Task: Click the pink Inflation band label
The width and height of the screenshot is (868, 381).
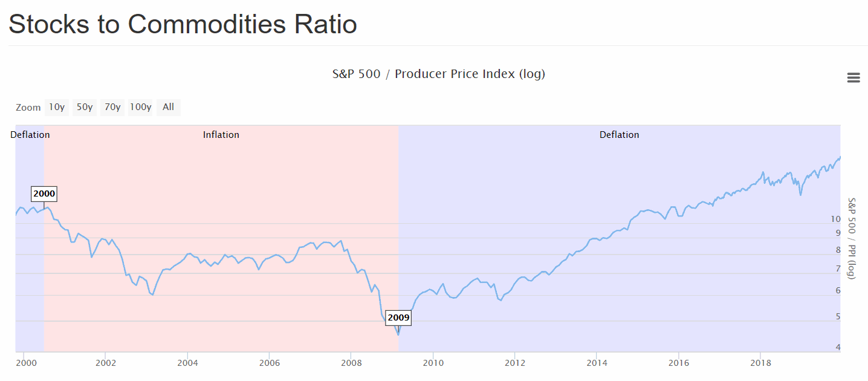Action: point(221,135)
